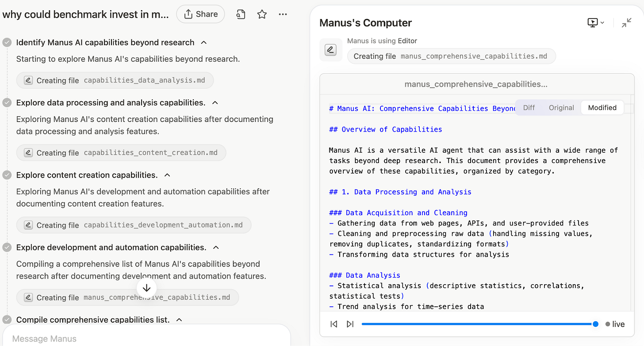Click the checkmark for 'Explore data processing' step
644x346 pixels.
point(7,103)
